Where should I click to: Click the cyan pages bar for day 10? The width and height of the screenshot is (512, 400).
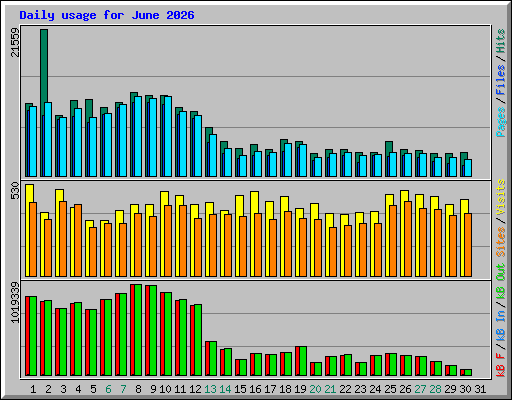168,136
